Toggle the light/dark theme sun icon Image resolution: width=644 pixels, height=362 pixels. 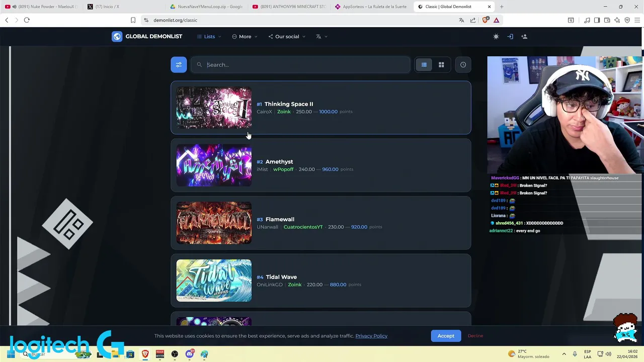coord(496,37)
